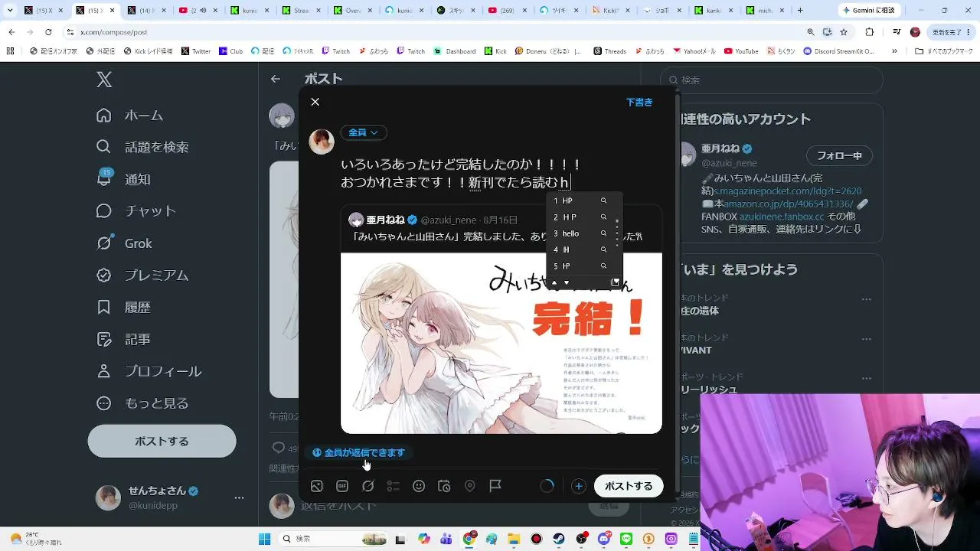Image resolution: width=980 pixels, height=551 pixels.
Task: Add another post with plus button
Action: tap(579, 486)
